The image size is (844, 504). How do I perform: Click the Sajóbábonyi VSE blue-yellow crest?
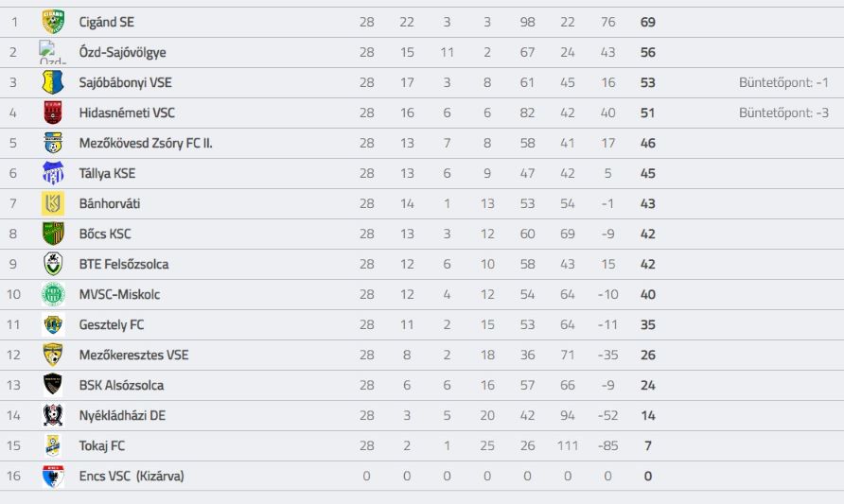(x=53, y=82)
